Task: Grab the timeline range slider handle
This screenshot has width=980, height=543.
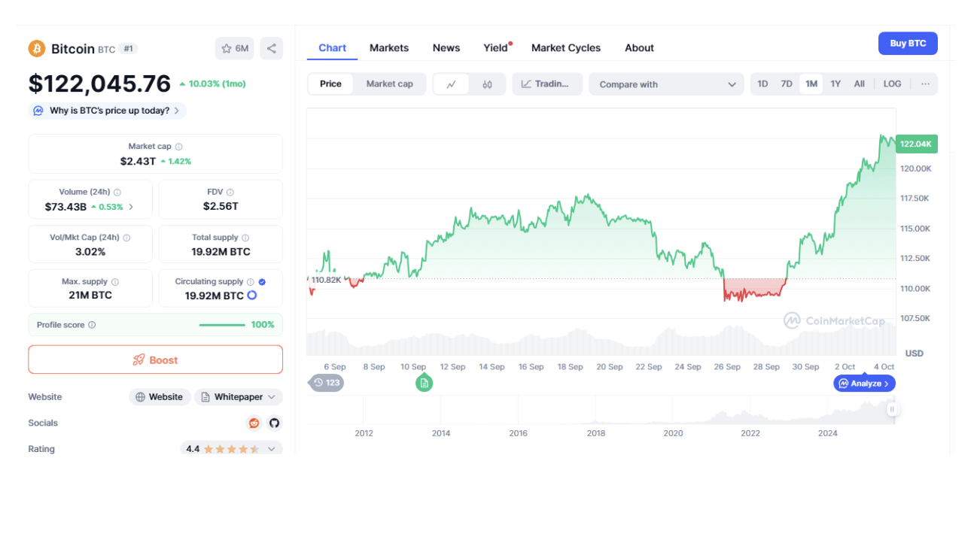Action: click(892, 409)
